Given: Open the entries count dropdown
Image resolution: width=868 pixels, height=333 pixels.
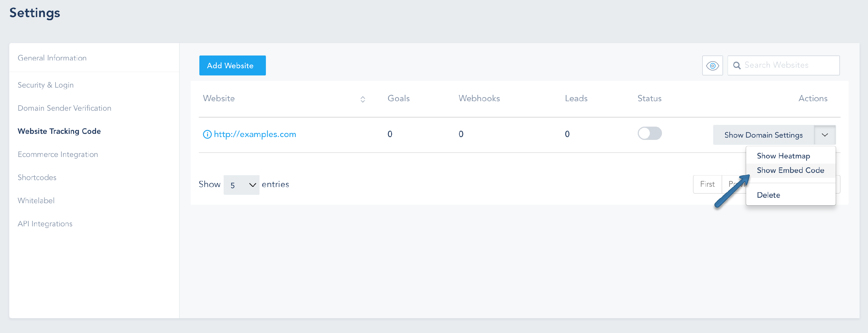Looking at the screenshot, I should pyautogui.click(x=241, y=185).
